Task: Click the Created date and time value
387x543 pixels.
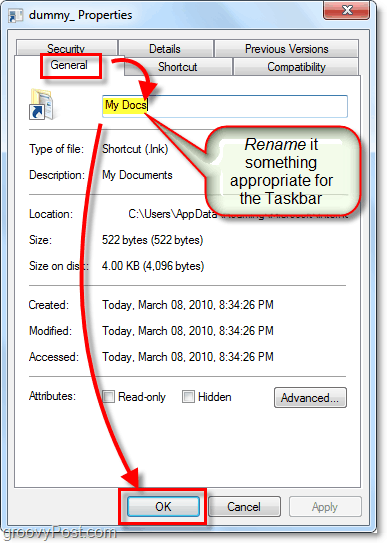Action: [x=188, y=305]
